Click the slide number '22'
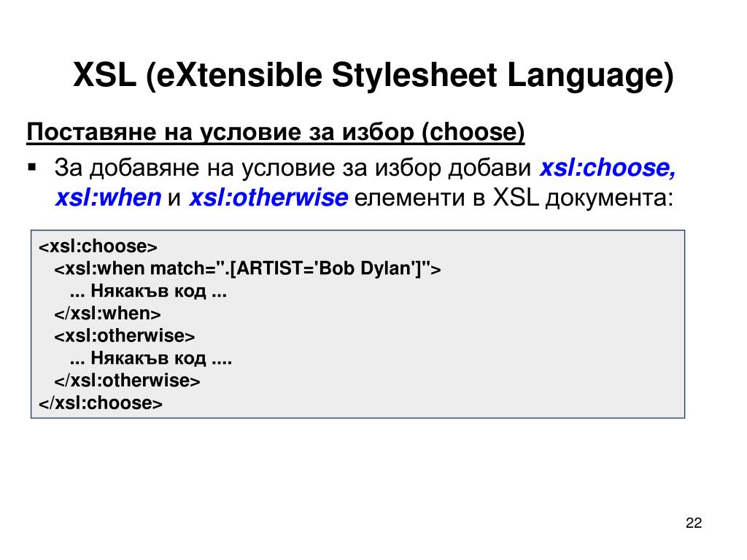Image resolution: width=747 pixels, height=560 pixels. tap(694, 523)
